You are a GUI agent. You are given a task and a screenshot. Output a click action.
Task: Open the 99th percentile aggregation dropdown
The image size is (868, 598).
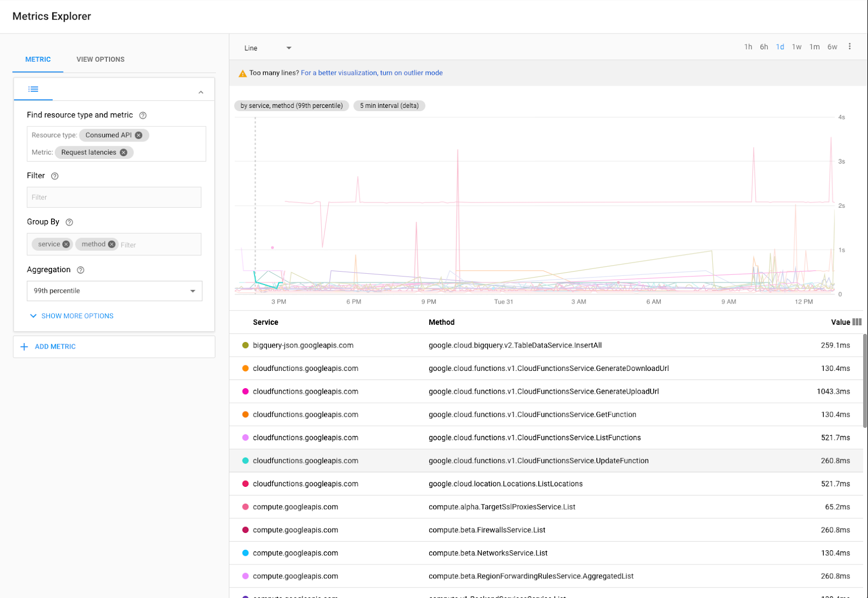click(114, 291)
